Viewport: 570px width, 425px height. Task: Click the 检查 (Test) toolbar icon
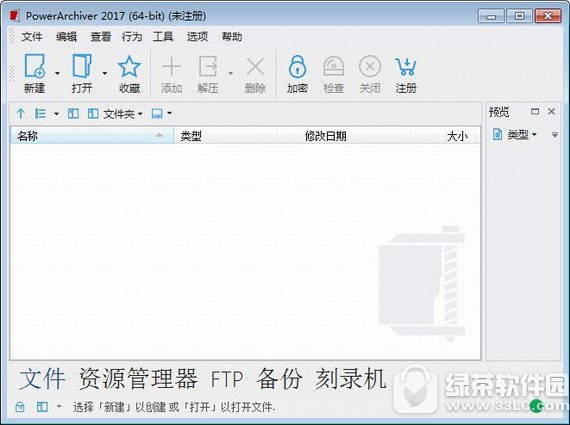click(334, 66)
